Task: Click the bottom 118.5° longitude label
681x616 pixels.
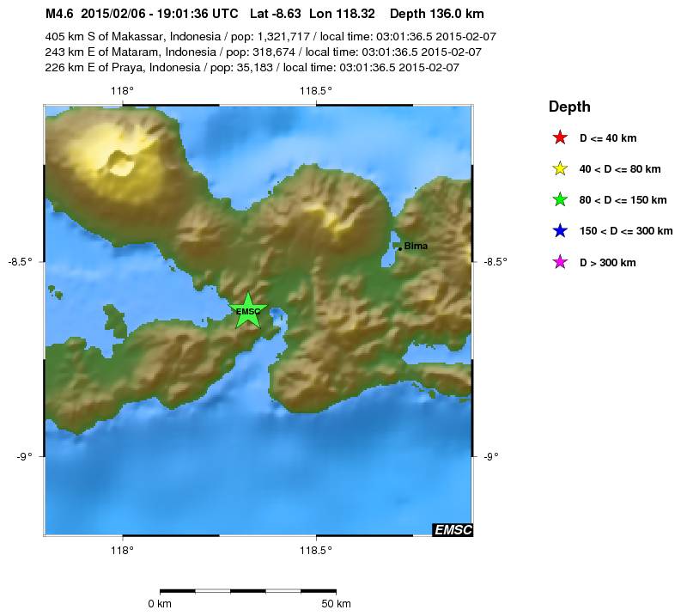Action: click(x=316, y=551)
